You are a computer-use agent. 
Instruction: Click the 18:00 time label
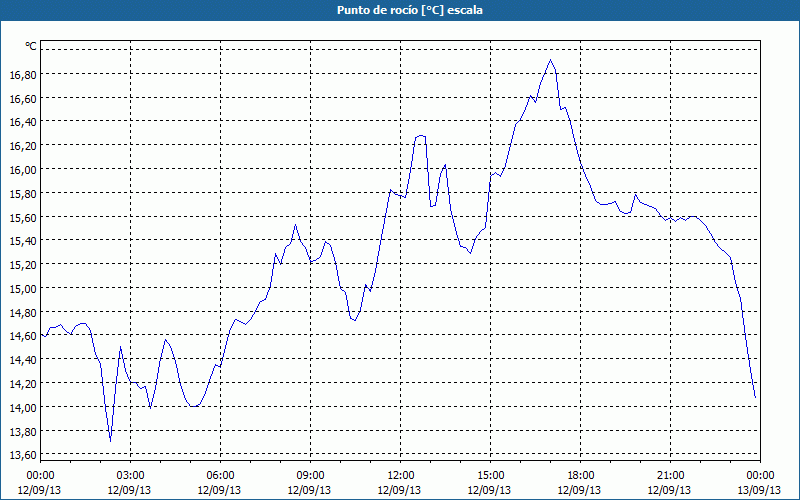pyautogui.click(x=581, y=476)
